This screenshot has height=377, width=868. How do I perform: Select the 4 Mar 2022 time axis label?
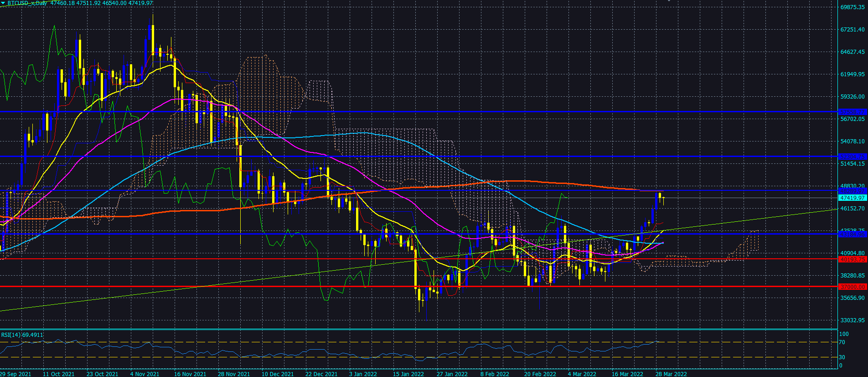point(582,374)
